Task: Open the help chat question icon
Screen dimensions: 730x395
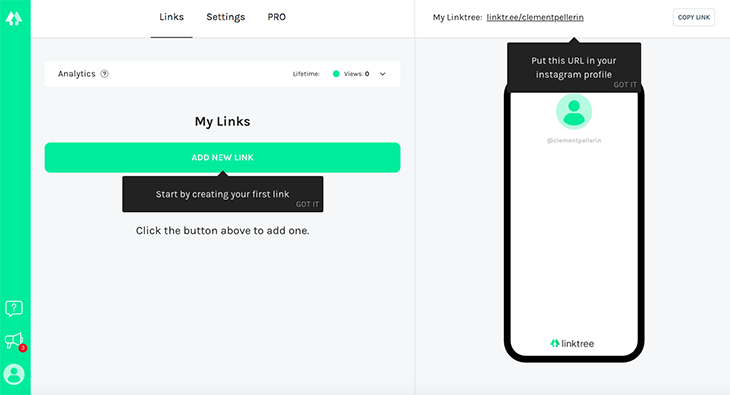Action: point(14,308)
